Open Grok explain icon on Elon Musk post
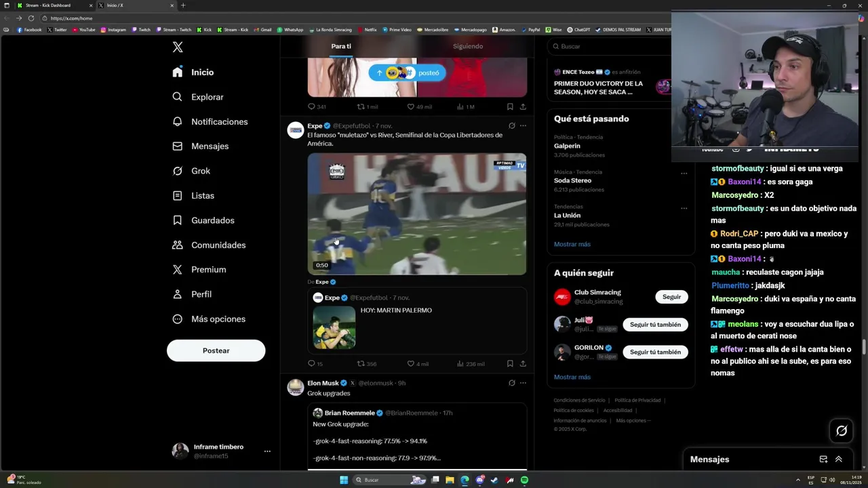Screen dimensions: 868x488 [512, 383]
